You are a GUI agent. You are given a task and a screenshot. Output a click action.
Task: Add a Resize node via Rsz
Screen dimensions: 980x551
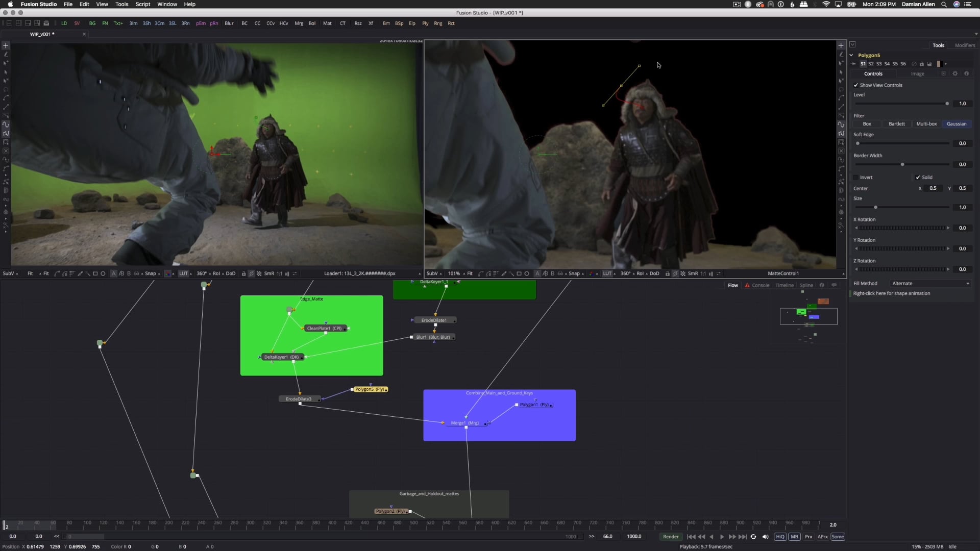coord(358,23)
